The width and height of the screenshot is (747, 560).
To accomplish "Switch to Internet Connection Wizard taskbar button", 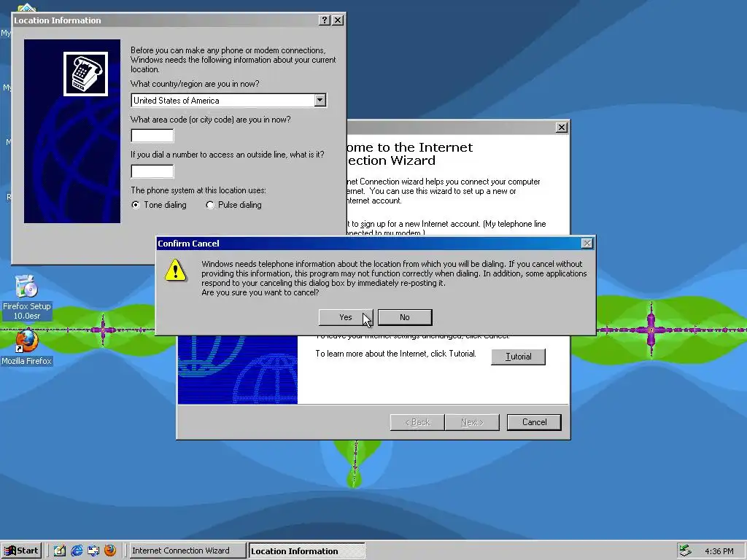I will click(x=187, y=551).
